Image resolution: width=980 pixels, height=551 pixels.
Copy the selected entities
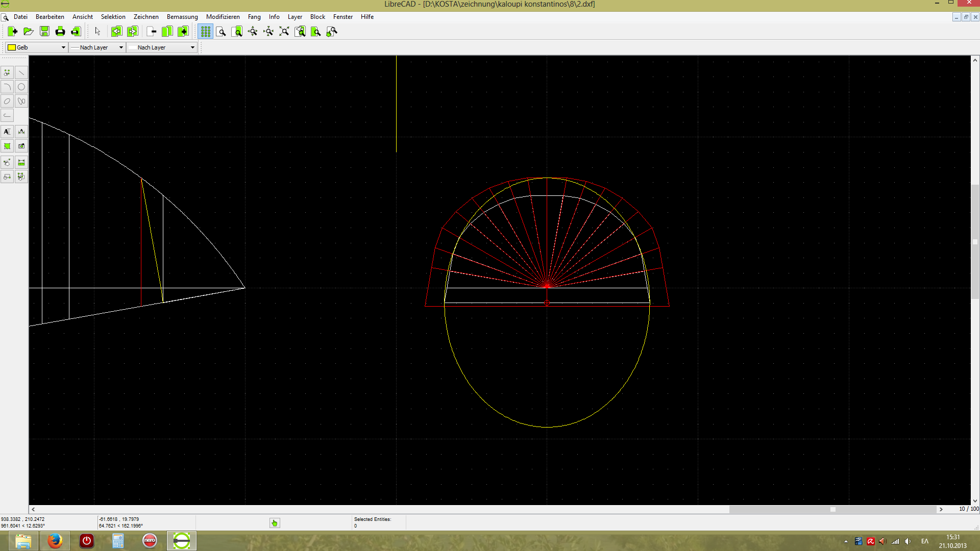[x=167, y=32]
